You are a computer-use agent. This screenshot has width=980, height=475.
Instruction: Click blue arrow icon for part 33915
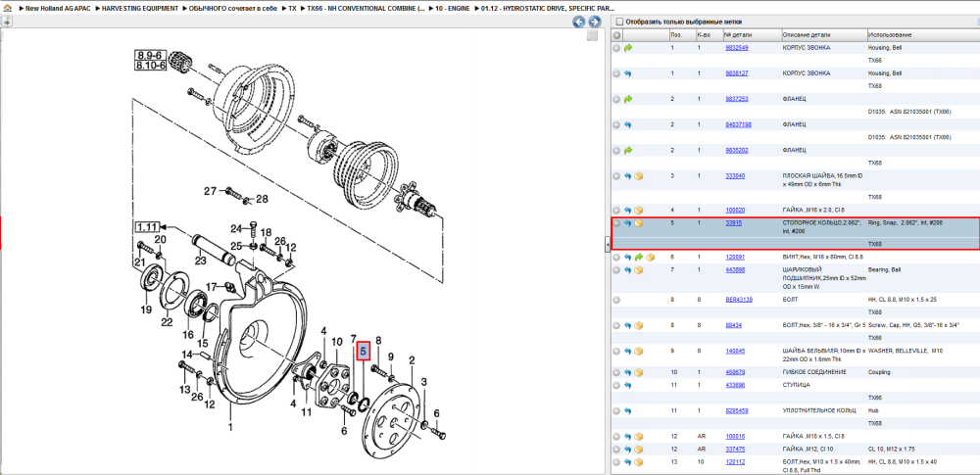point(628,223)
